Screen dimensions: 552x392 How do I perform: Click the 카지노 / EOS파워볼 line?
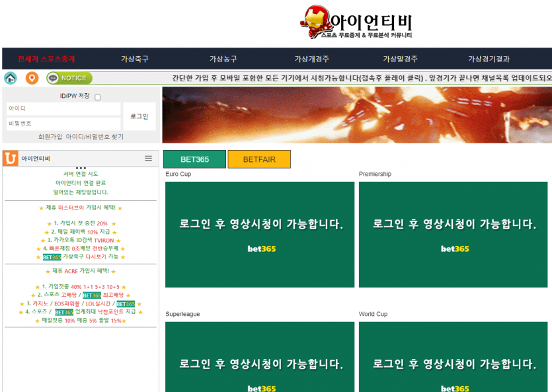(81, 303)
